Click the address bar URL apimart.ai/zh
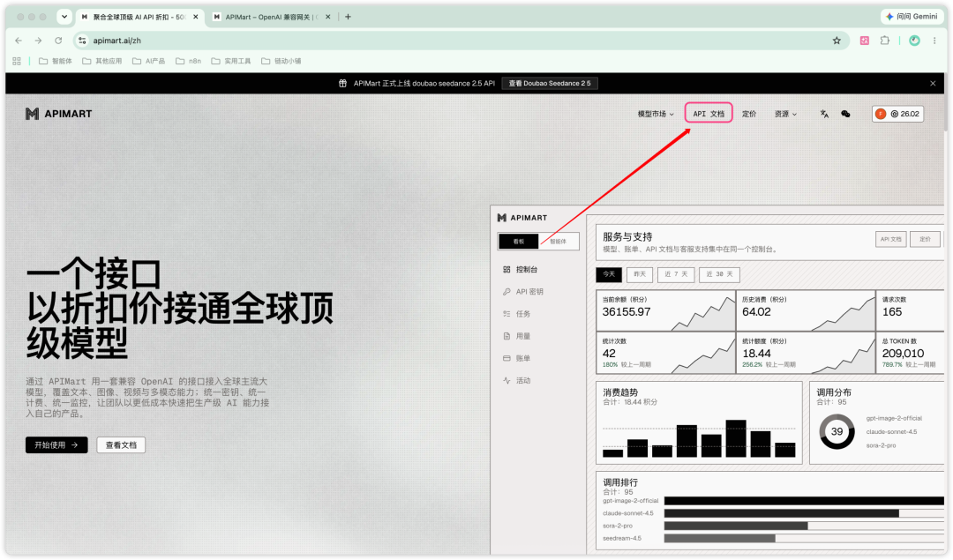953x560 pixels. pos(116,41)
